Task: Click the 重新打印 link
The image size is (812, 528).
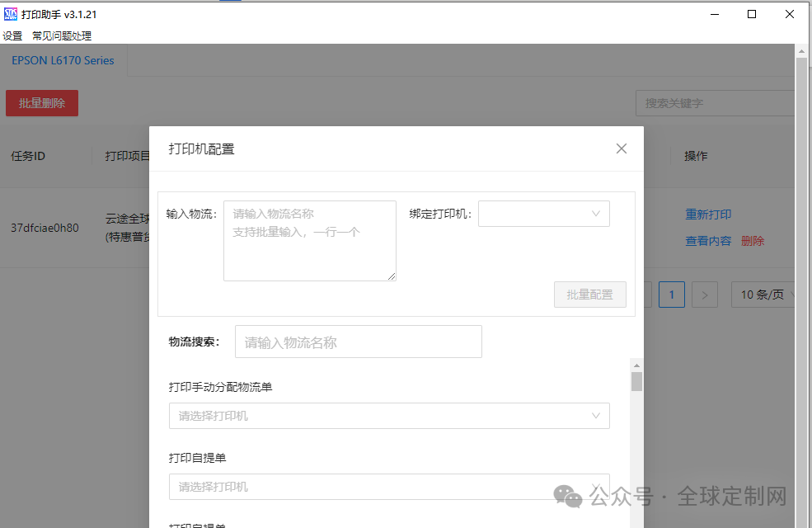Action: [707, 214]
